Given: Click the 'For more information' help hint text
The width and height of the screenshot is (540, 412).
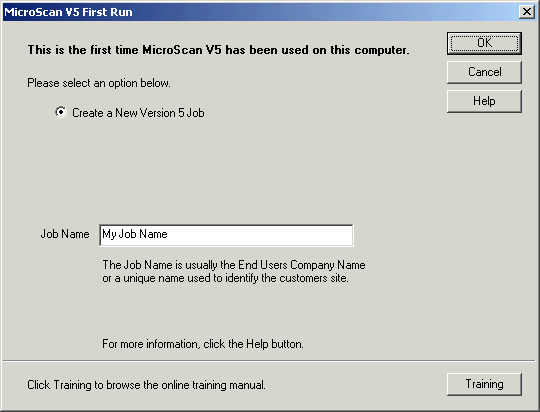Looking at the screenshot, I should click(x=203, y=344).
